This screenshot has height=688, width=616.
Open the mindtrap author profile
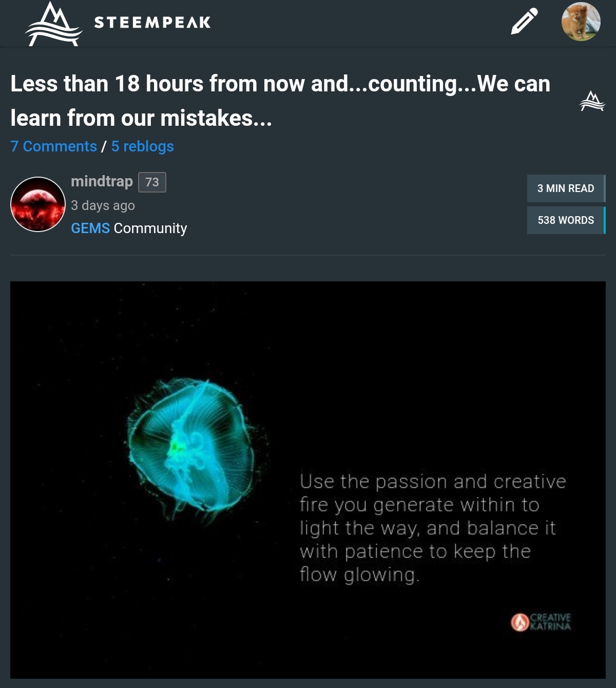pyautogui.click(x=102, y=181)
